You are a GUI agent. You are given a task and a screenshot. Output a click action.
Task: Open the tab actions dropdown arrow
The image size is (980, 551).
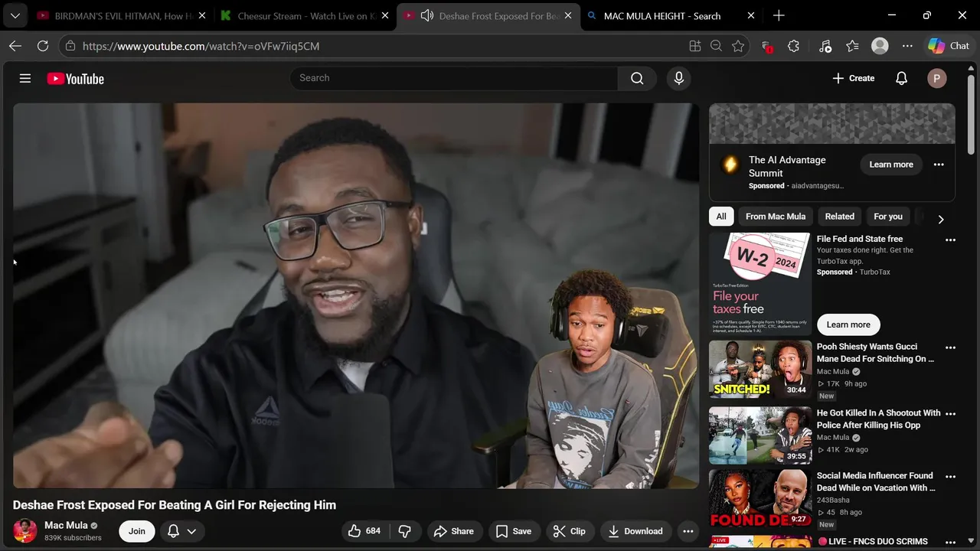tap(15, 15)
